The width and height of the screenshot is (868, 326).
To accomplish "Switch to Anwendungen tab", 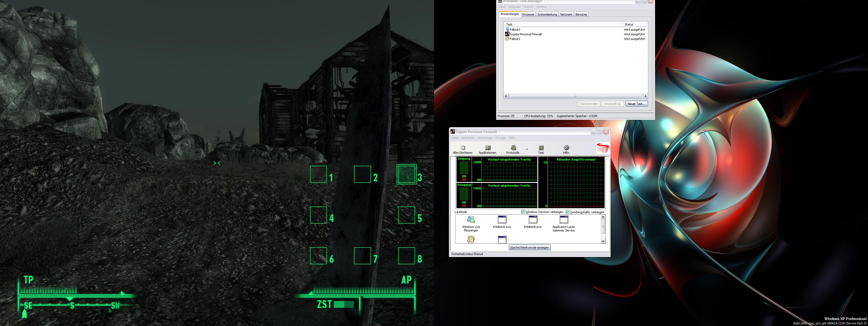I will pyautogui.click(x=510, y=14).
